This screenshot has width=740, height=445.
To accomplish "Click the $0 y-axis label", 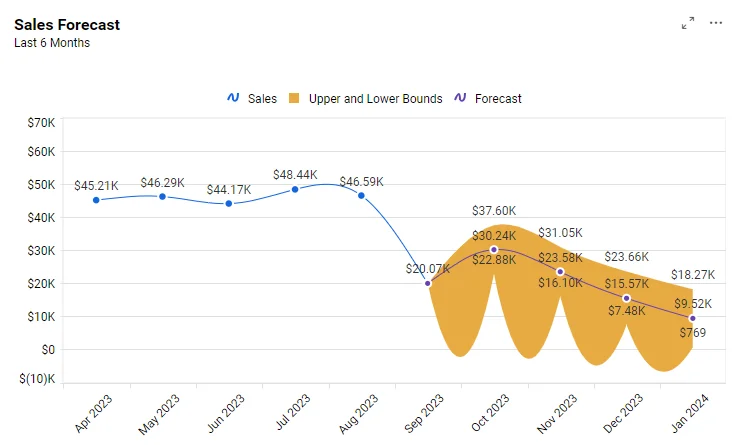I will [48, 350].
